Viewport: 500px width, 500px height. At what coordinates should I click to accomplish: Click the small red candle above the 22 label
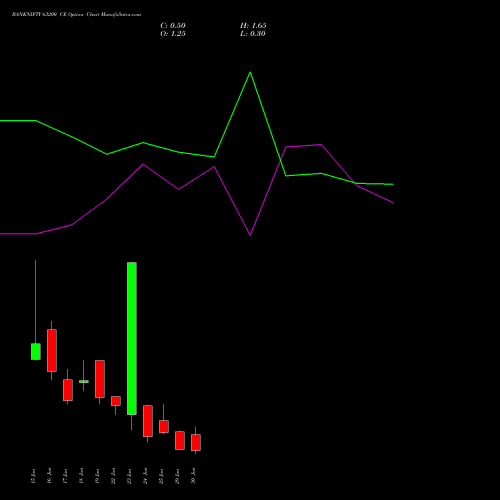point(116,401)
